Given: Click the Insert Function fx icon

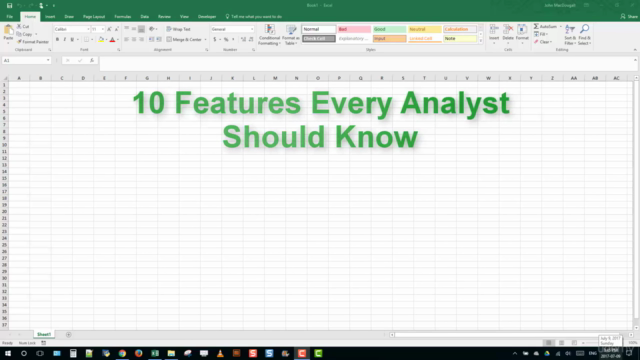Looking at the screenshot, I should click(92, 60).
